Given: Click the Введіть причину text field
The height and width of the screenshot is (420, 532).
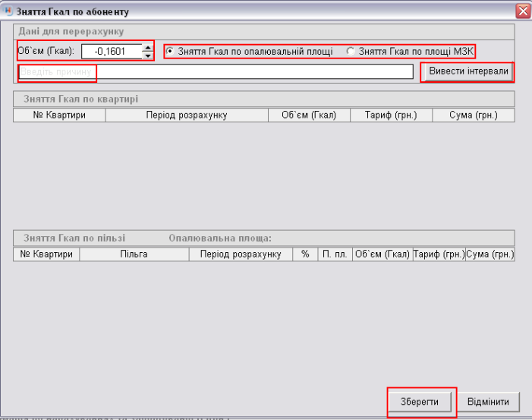Looking at the screenshot, I should (212, 71).
